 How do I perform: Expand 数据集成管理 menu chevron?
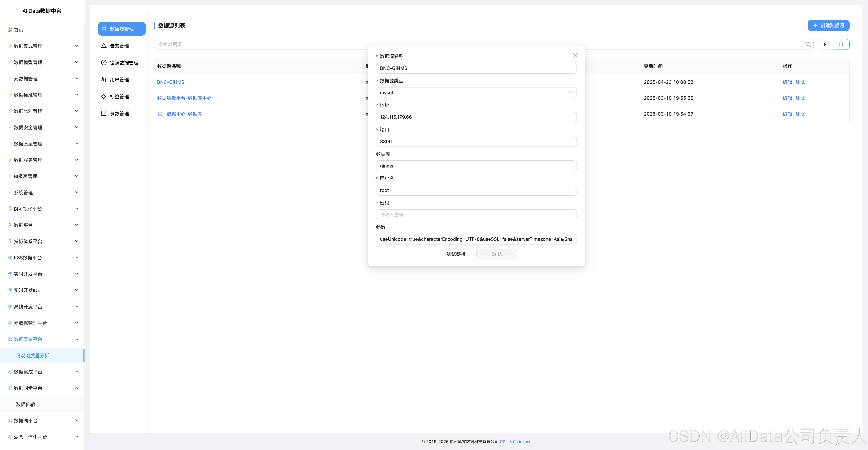[77, 46]
